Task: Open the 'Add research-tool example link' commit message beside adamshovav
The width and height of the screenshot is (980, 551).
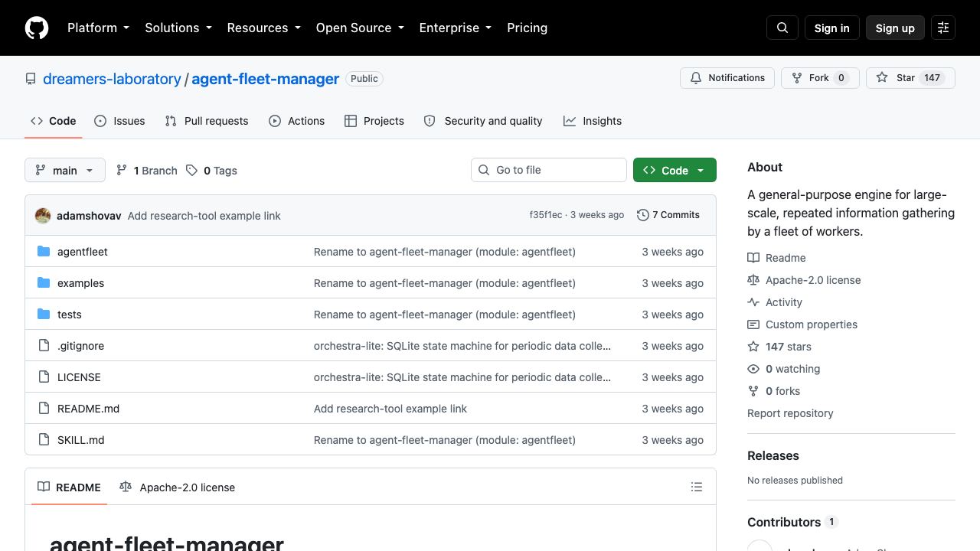Action: [204, 216]
